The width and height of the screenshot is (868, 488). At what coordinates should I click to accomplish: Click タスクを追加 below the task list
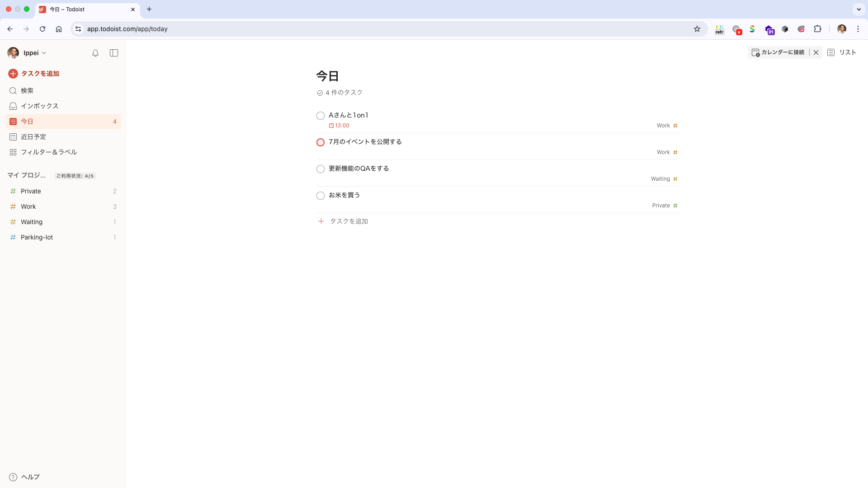pos(348,221)
